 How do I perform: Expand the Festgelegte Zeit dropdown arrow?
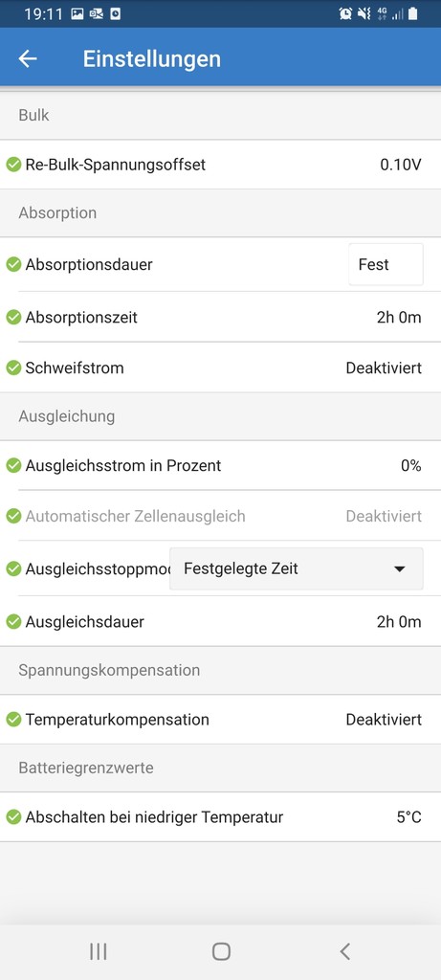400,569
